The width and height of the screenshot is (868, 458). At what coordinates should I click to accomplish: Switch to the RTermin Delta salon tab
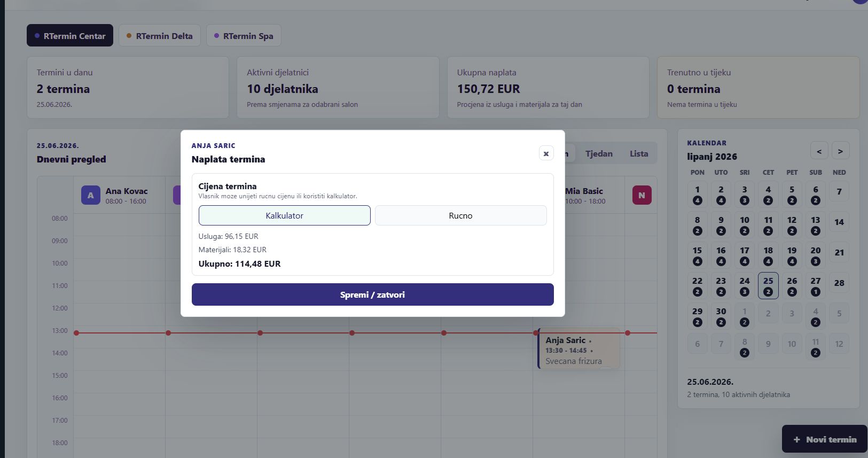[x=160, y=35]
